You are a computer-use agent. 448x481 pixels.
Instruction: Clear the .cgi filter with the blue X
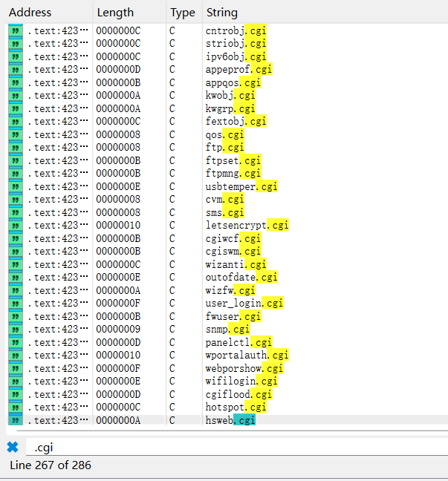coord(13,448)
